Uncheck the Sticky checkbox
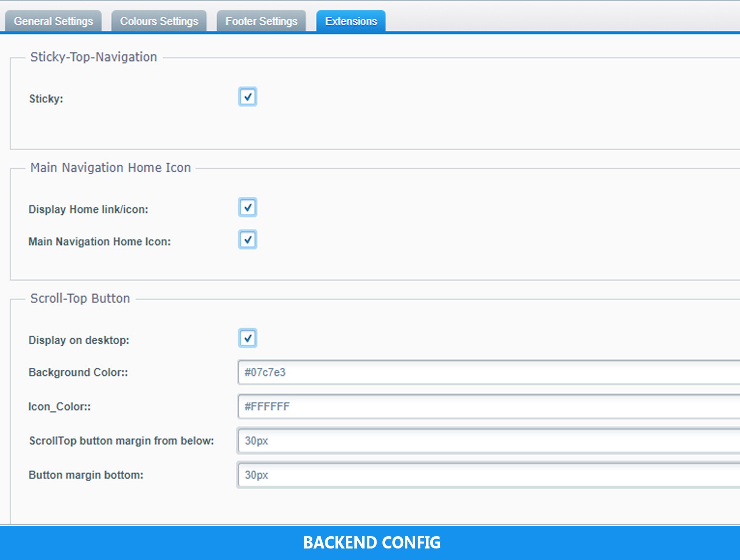This screenshot has height=560, width=740. click(247, 97)
